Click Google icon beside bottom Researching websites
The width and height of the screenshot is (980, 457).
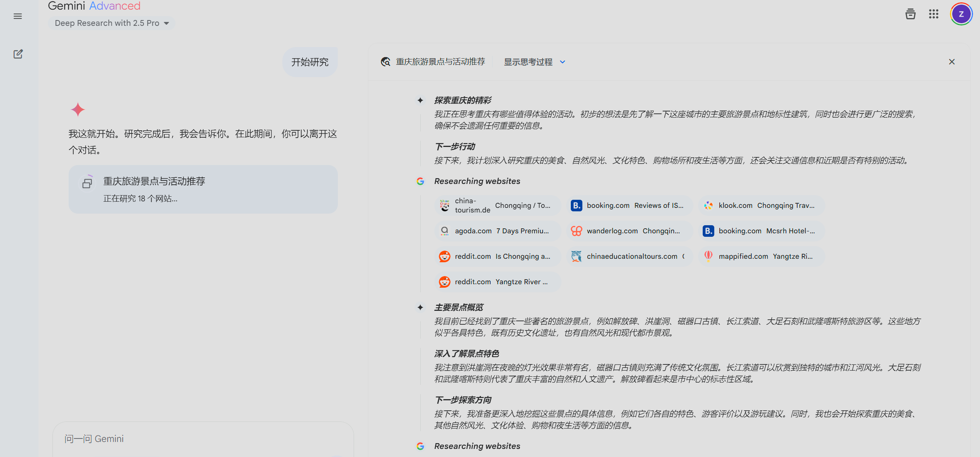[420, 446]
